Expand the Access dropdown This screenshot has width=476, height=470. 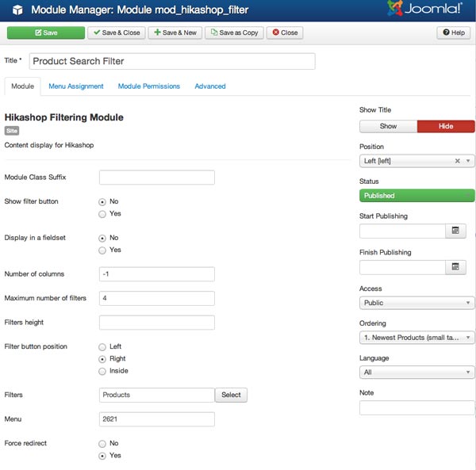pyautogui.click(x=416, y=303)
